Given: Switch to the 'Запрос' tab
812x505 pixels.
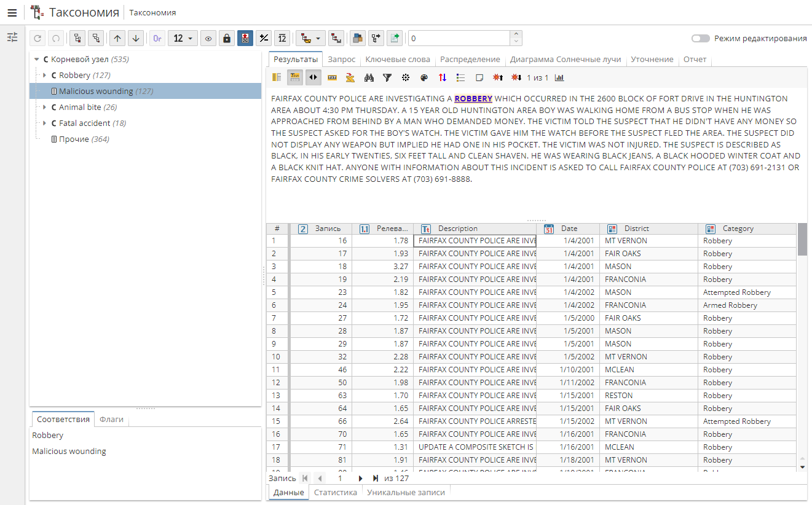Looking at the screenshot, I should [341, 60].
